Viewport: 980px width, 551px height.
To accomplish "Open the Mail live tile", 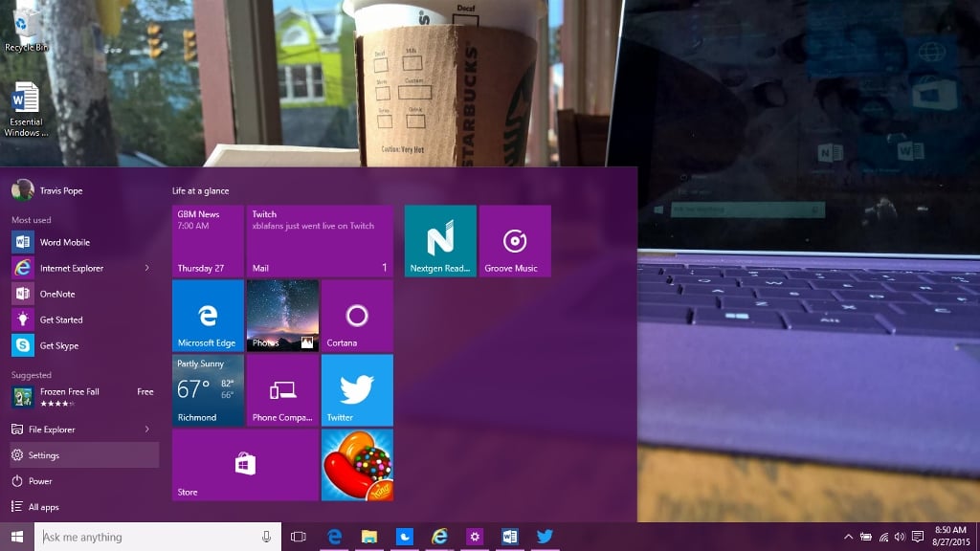I will pyautogui.click(x=320, y=241).
